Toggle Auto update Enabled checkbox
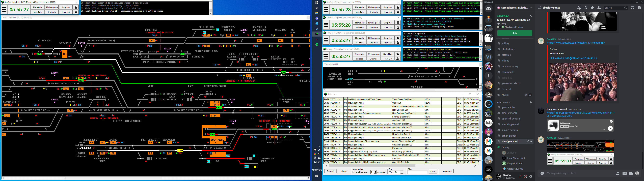 [354, 172]
